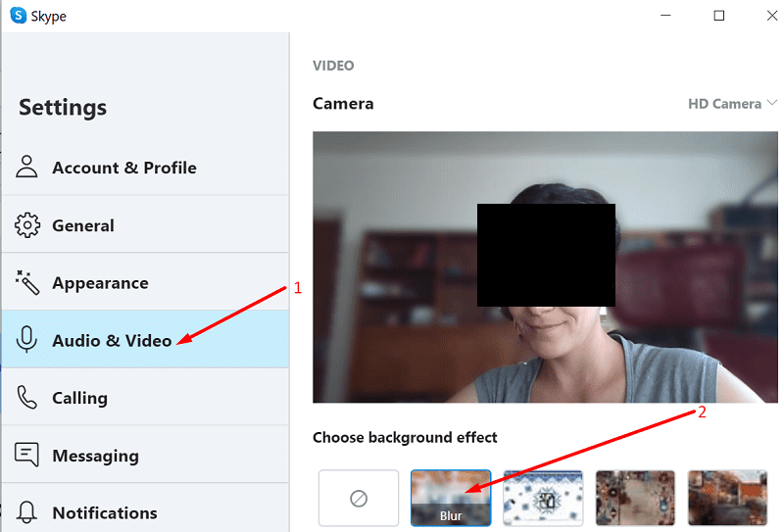Select the fourth background effect thumbnail
Viewport: 784px width, 532px height.
click(635, 498)
